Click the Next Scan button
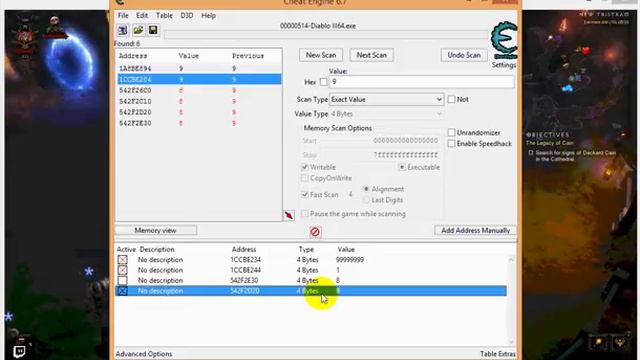This screenshot has height=360, width=640. [x=371, y=55]
